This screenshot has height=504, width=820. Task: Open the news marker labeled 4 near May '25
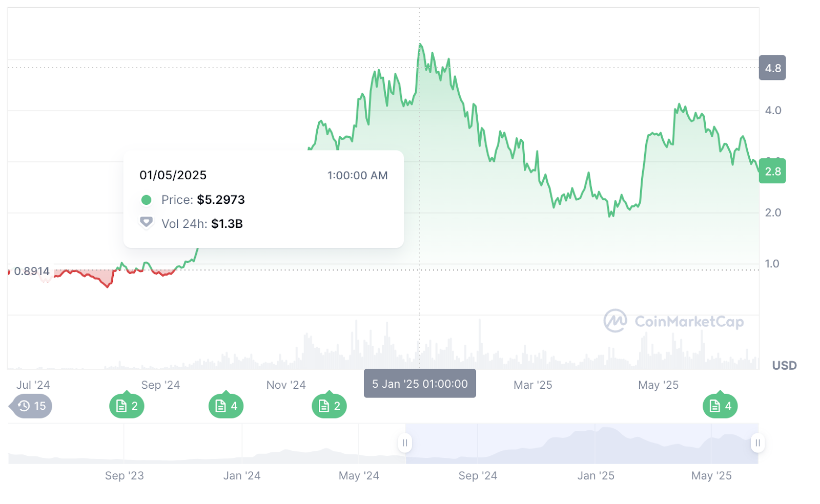tap(720, 405)
